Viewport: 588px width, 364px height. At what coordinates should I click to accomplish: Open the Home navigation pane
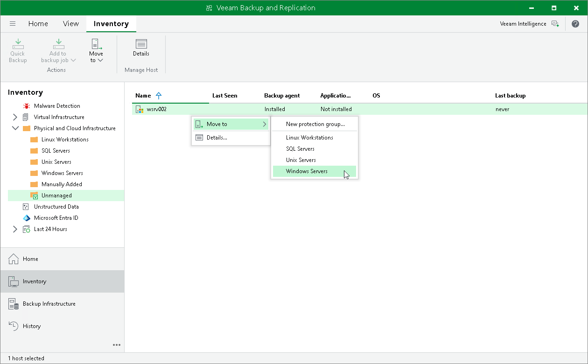tap(62, 259)
